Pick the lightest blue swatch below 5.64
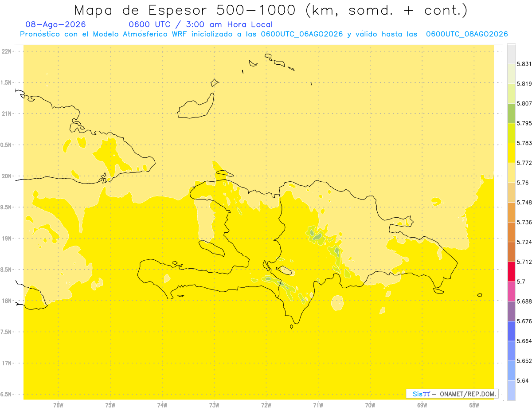The image size is (532, 411). coord(511,390)
